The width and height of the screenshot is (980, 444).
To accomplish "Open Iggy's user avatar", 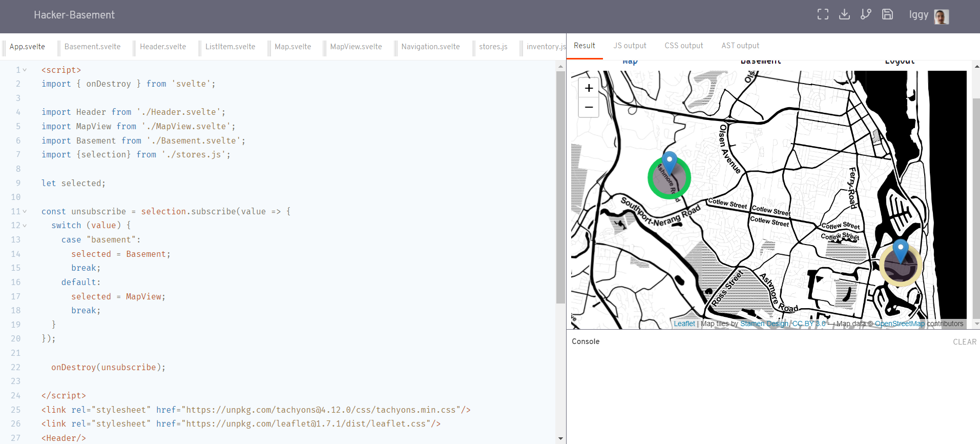I will click(942, 16).
